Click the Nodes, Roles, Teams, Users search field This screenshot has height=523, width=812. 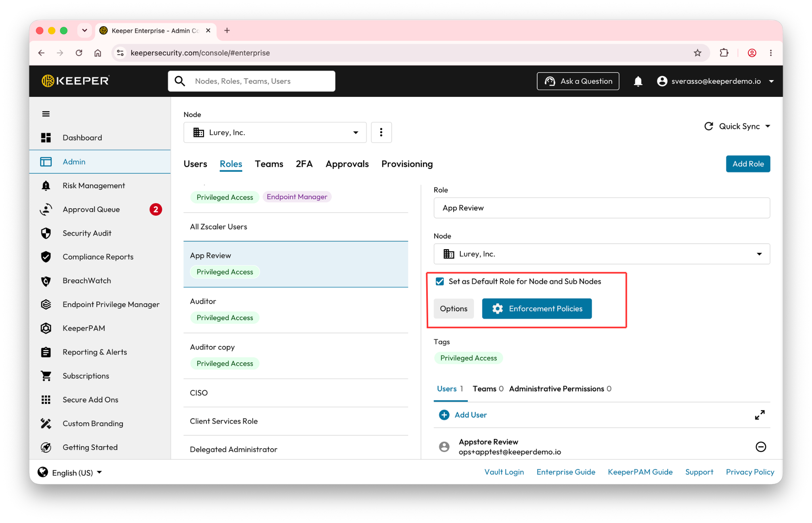[251, 81]
